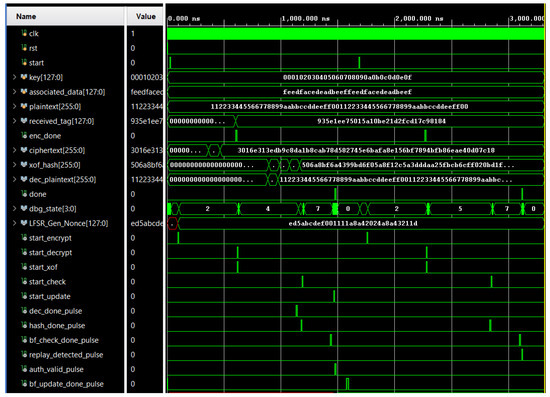550x397 pixels.
Task: Expand plaintext[255:0] bus
Action: pyautogui.click(x=14, y=106)
